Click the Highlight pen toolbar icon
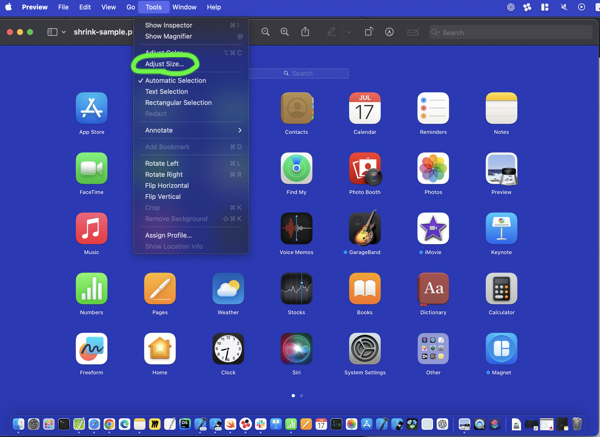This screenshot has width=600, height=437. pos(331,32)
